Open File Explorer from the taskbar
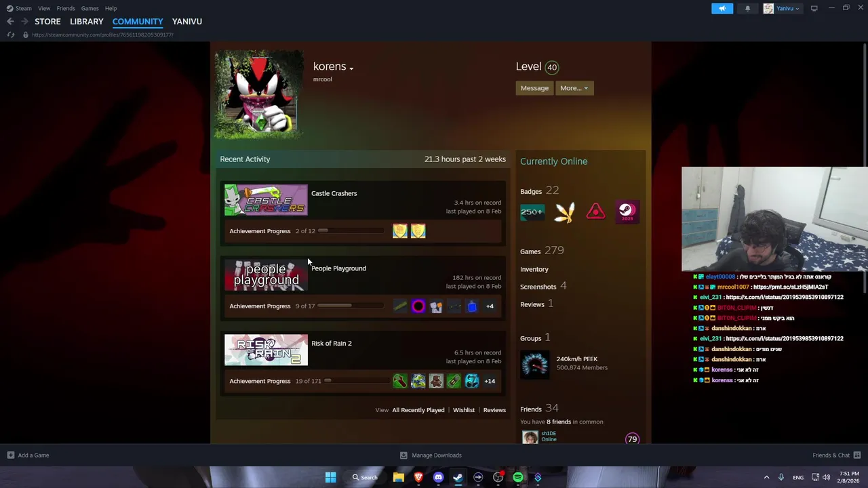Screen dimensions: 868x488 399,477
